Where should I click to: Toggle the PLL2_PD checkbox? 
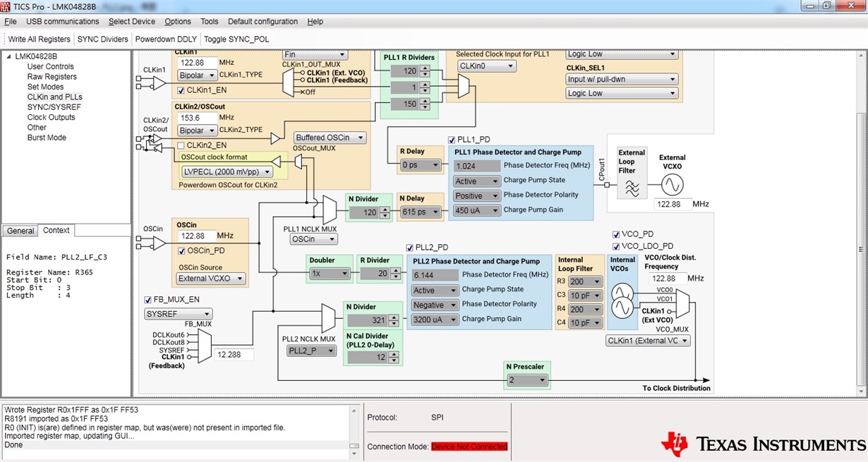tap(410, 248)
